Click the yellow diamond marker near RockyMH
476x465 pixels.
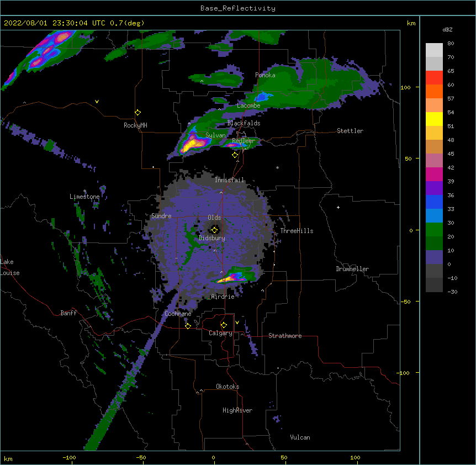137,113
